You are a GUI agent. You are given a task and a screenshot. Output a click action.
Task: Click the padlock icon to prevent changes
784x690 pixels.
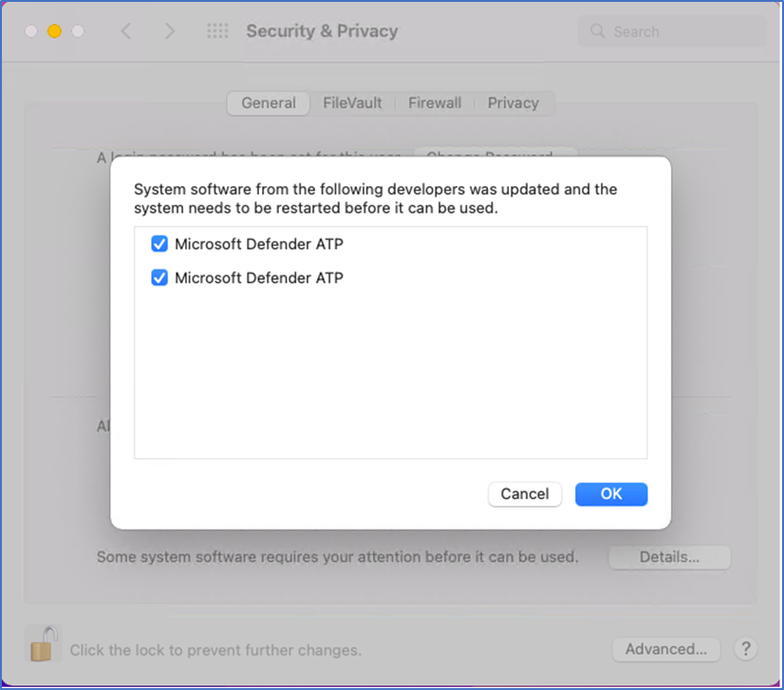[44, 644]
